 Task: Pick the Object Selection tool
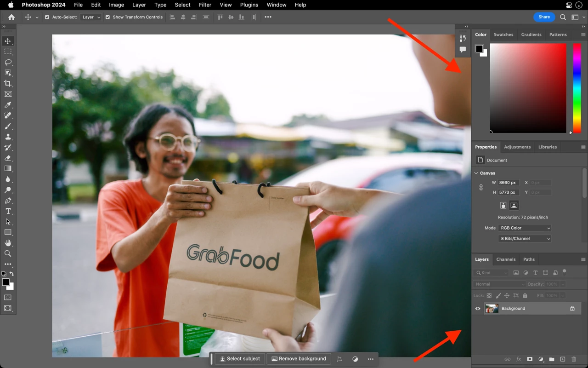[8, 73]
